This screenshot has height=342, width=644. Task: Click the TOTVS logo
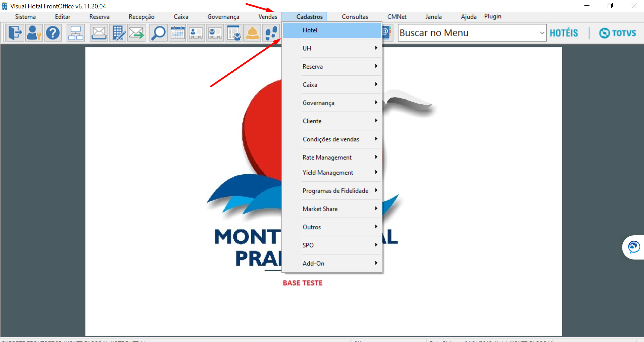pos(618,33)
